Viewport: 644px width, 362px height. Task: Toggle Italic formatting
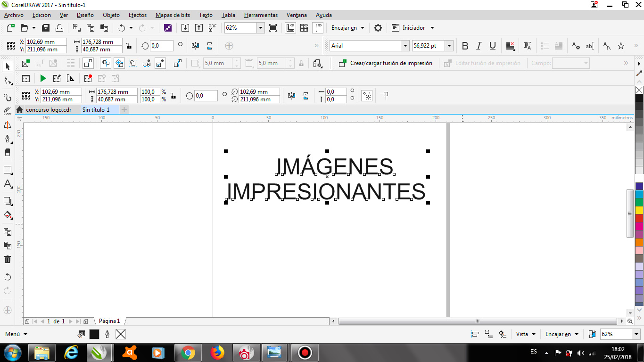click(479, 46)
